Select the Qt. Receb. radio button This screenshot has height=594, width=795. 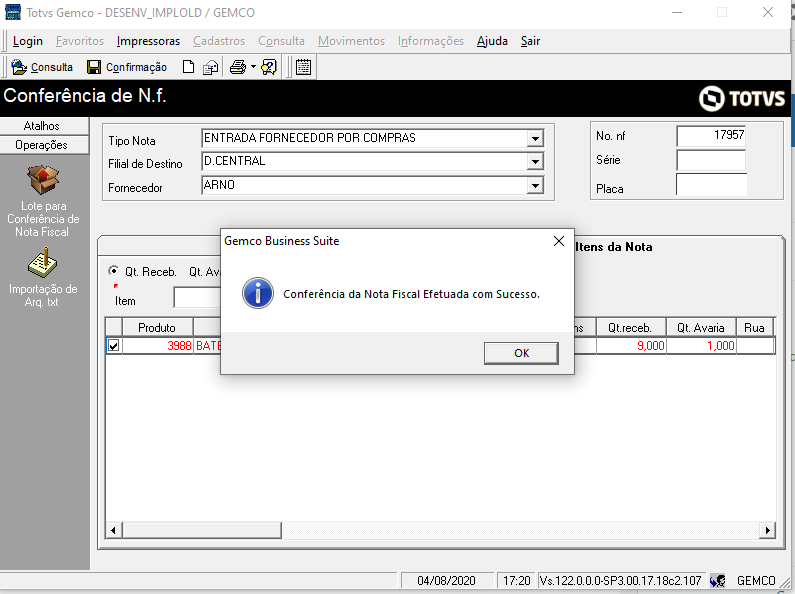pyautogui.click(x=114, y=271)
